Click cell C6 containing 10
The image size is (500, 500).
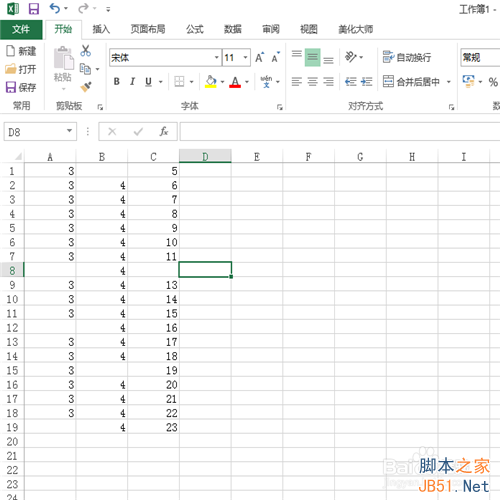point(153,242)
